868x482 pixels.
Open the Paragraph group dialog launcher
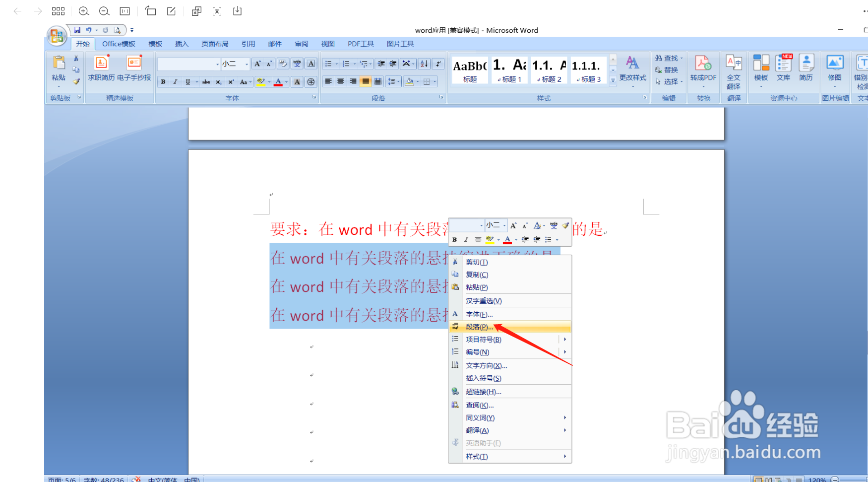(441, 97)
